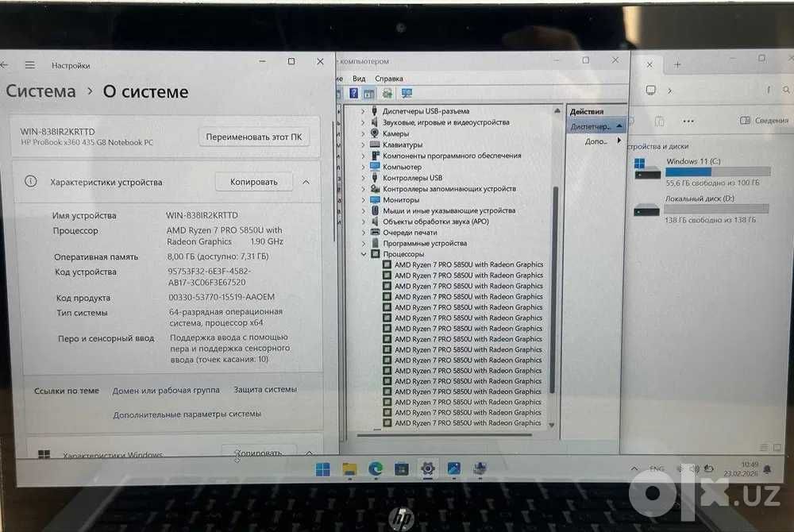The height and width of the screenshot is (532, 794).
Task: Click the This PC monitor icon in the address bar
Action: point(651,90)
